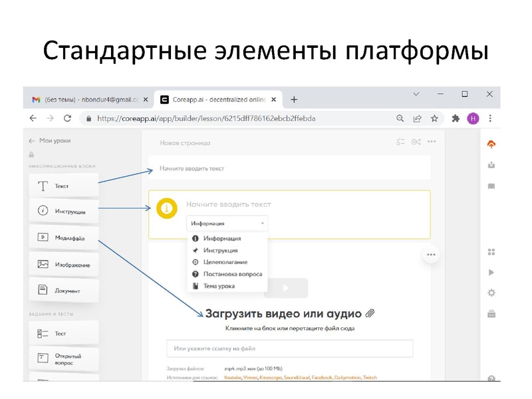Add an Изображение block to the lesson
The width and height of the screenshot is (532, 399).
point(65,264)
